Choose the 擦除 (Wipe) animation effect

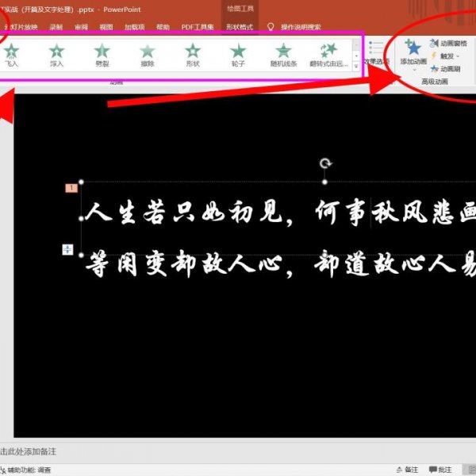point(148,54)
